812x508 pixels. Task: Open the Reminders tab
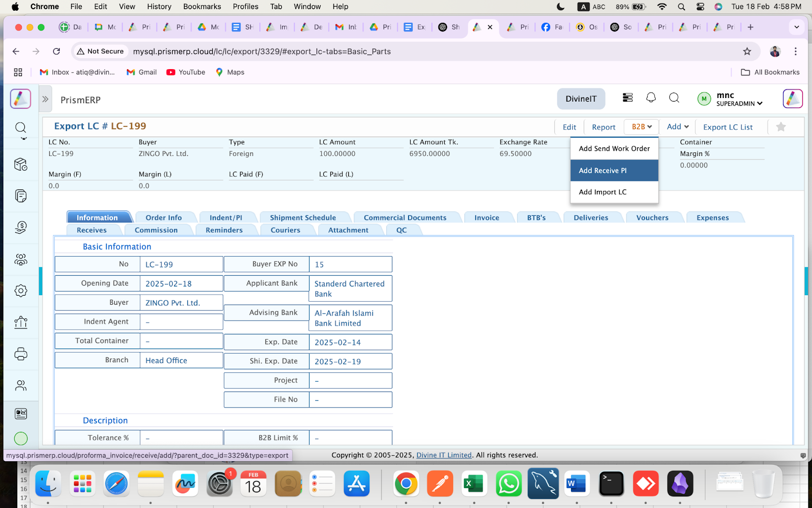224,230
